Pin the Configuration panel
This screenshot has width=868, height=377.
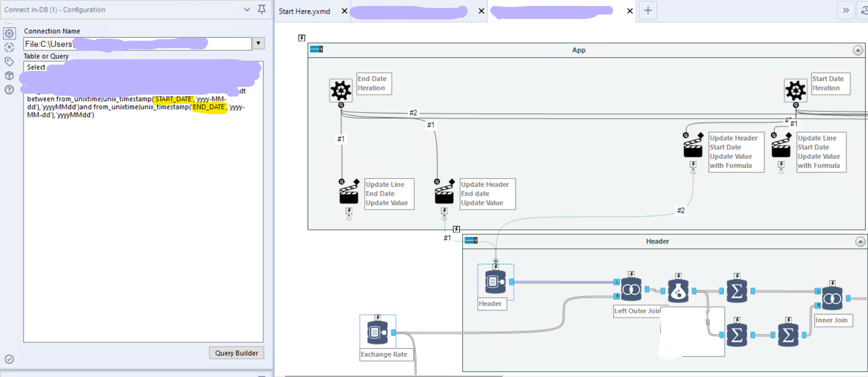(x=262, y=9)
